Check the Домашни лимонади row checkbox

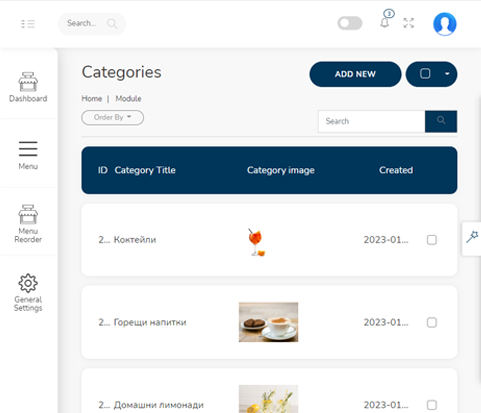432,405
